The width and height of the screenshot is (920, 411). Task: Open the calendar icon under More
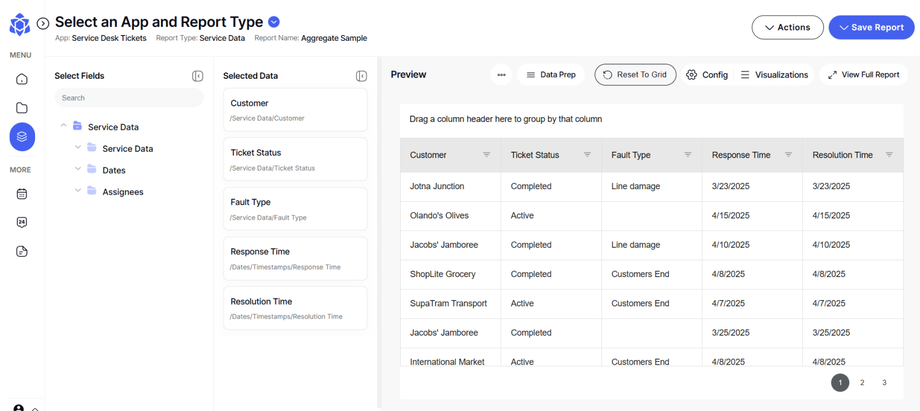pos(22,194)
